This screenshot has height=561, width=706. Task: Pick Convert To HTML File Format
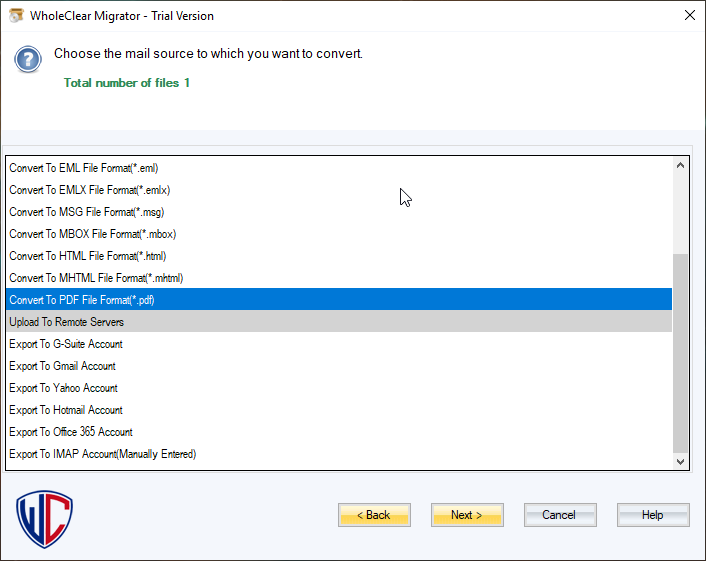coord(88,256)
